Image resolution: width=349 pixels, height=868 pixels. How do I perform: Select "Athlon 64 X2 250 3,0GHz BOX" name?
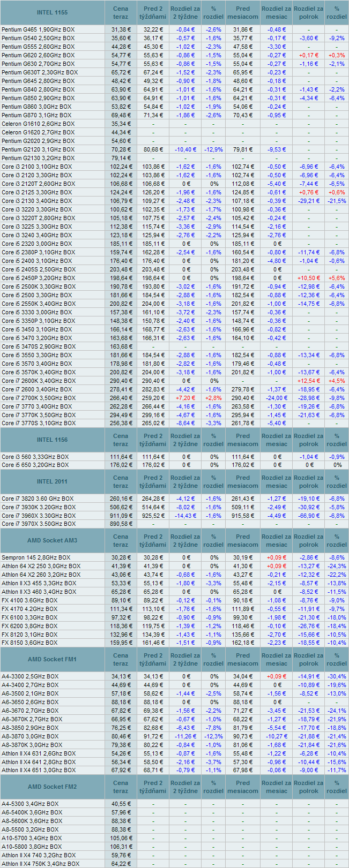(41, 566)
